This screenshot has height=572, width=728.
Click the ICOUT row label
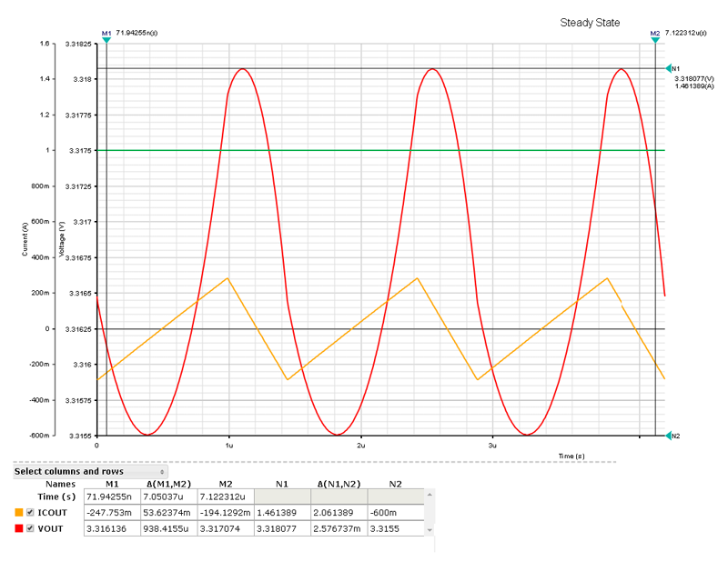[x=53, y=513]
